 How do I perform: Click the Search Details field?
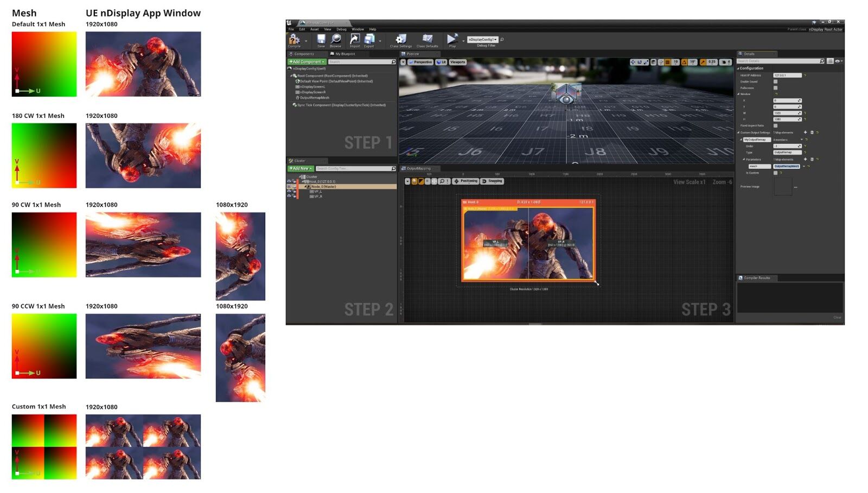781,61
